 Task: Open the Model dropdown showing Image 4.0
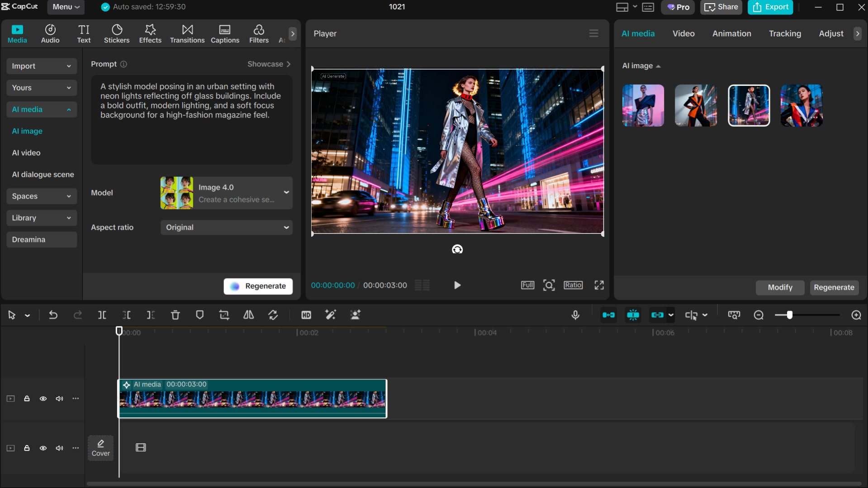[226, 193]
